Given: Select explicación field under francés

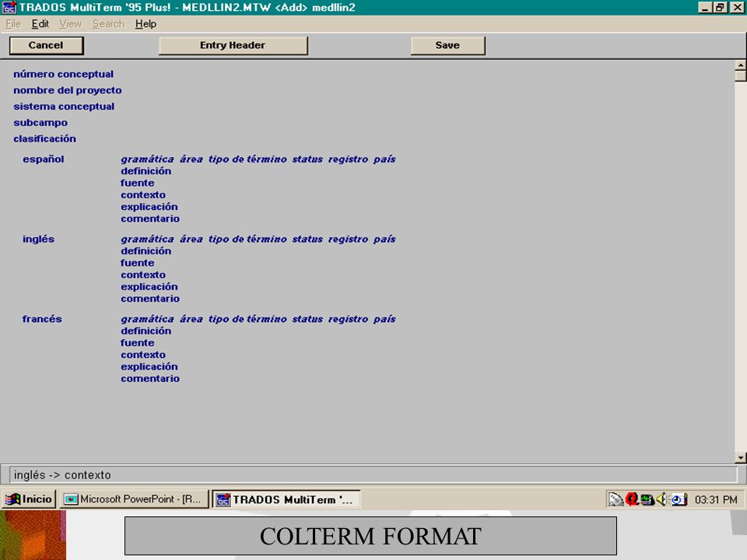Looking at the screenshot, I should (x=149, y=366).
